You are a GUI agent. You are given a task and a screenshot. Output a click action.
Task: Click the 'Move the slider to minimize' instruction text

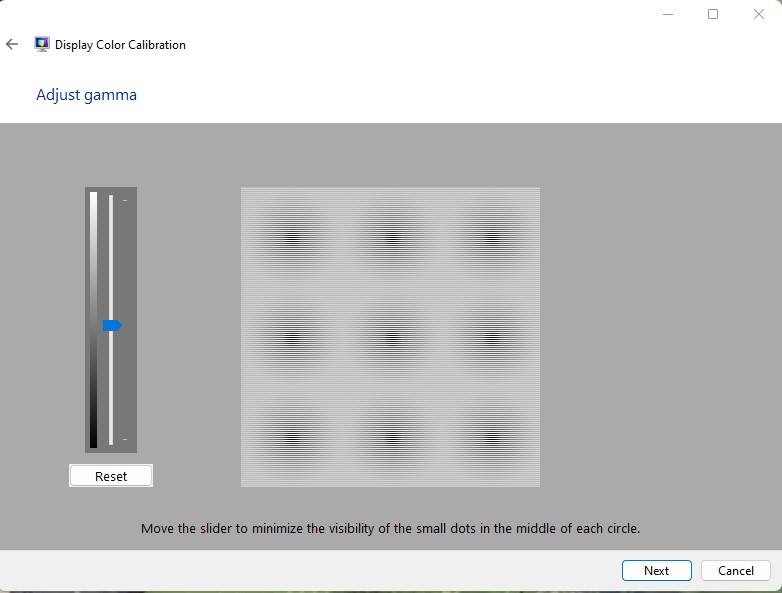(x=391, y=529)
